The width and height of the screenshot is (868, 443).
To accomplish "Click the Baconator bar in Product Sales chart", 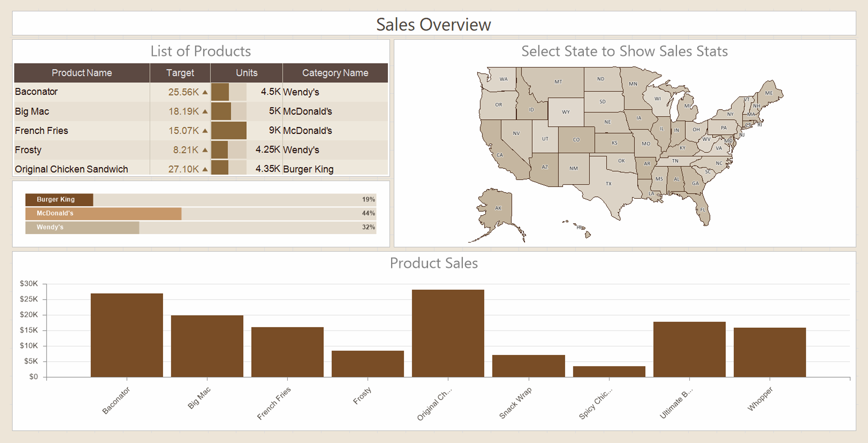I will coord(127,335).
